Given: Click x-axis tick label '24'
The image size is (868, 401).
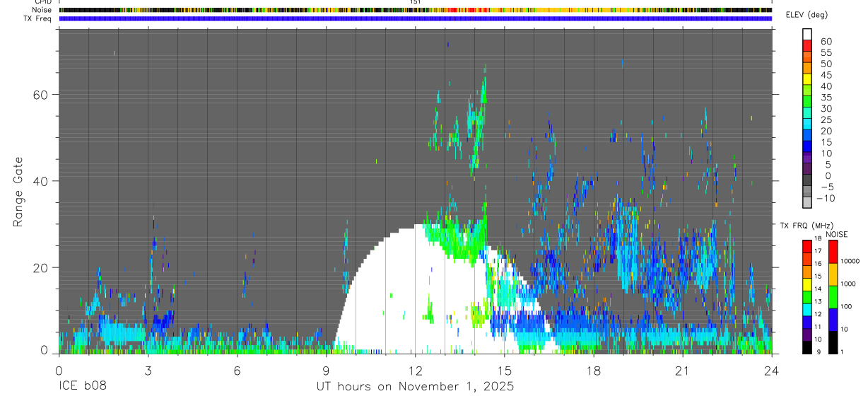Looking at the screenshot, I should pyautogui.click(x=772, y=371).
